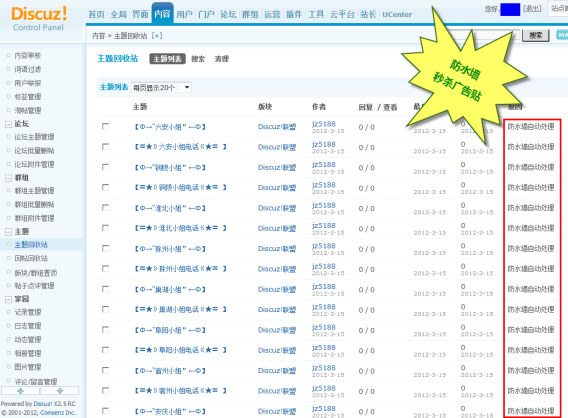Click the sidebar scroll-up arrow
The height and width of the screenshot is (418, 568).
click(x=21, y=391)
